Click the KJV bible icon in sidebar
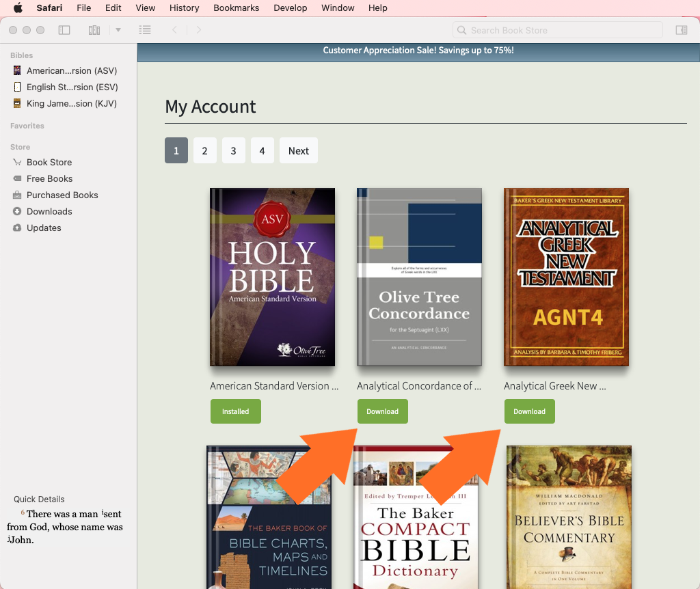 (17, 104)
